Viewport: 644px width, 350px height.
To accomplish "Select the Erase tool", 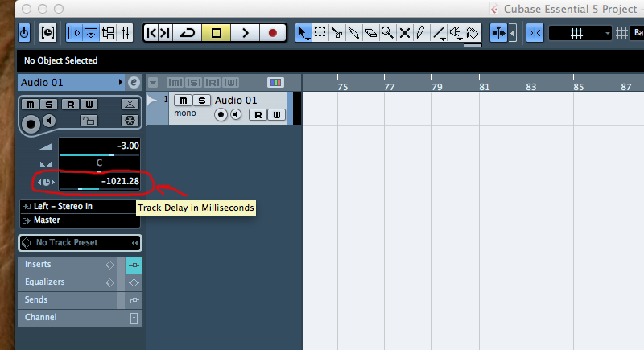I will (x=370, y=33).
